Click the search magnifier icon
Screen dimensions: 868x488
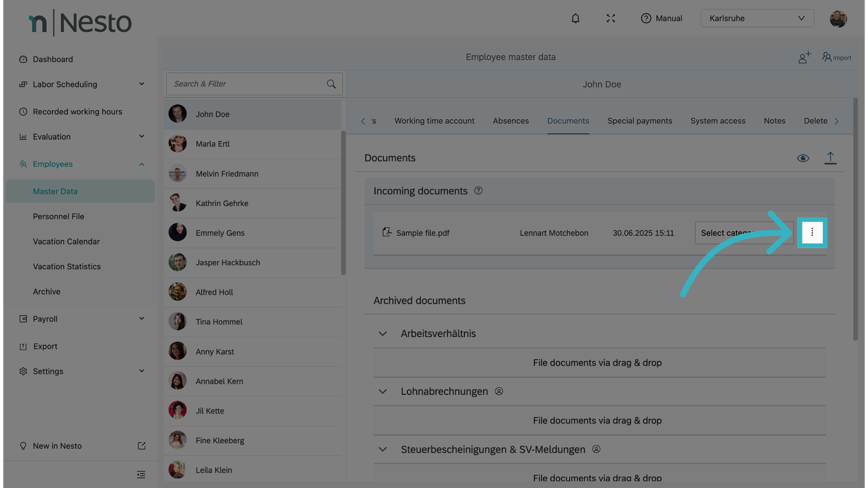[331, 84]
